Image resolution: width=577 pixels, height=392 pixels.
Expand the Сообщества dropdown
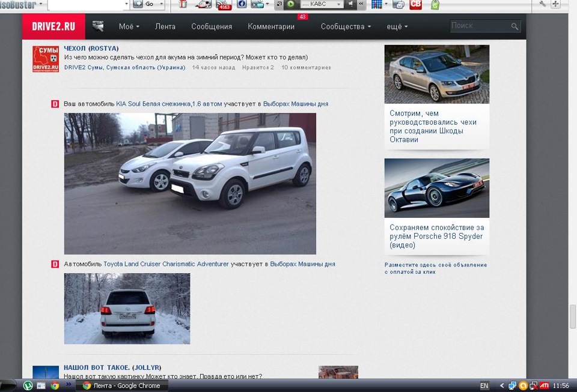(x=346, y=26)
